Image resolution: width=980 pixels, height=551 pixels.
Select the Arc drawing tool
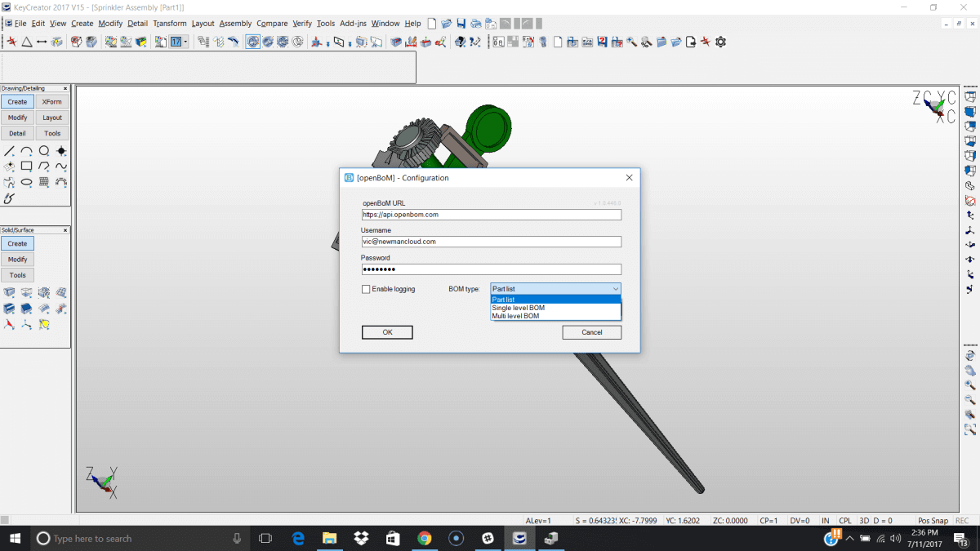[x=26, y=151]
